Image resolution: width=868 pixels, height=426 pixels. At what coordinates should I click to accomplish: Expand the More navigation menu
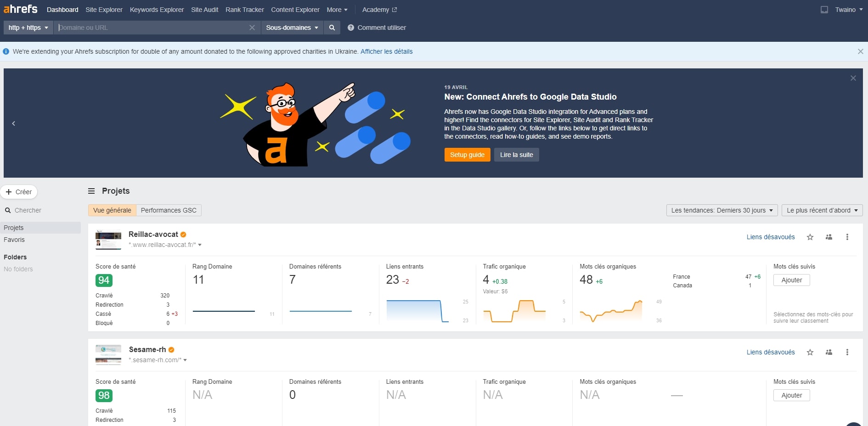[337, 10]
